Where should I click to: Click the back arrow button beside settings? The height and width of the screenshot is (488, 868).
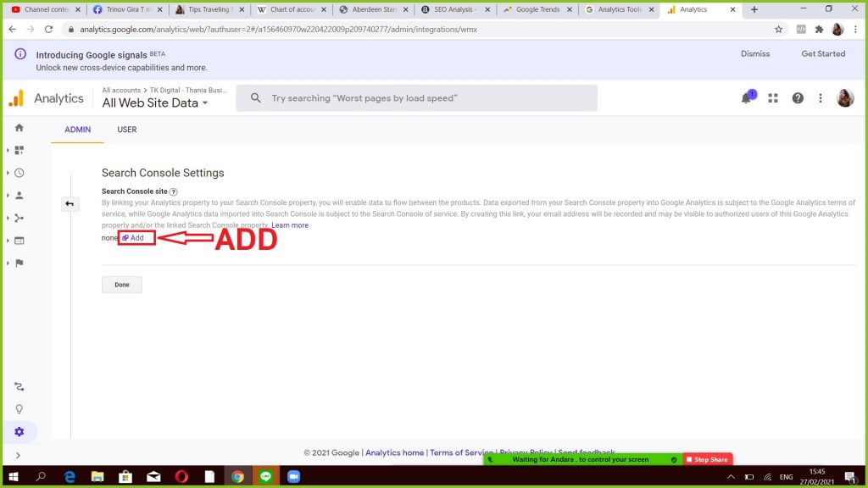(70, 204)
